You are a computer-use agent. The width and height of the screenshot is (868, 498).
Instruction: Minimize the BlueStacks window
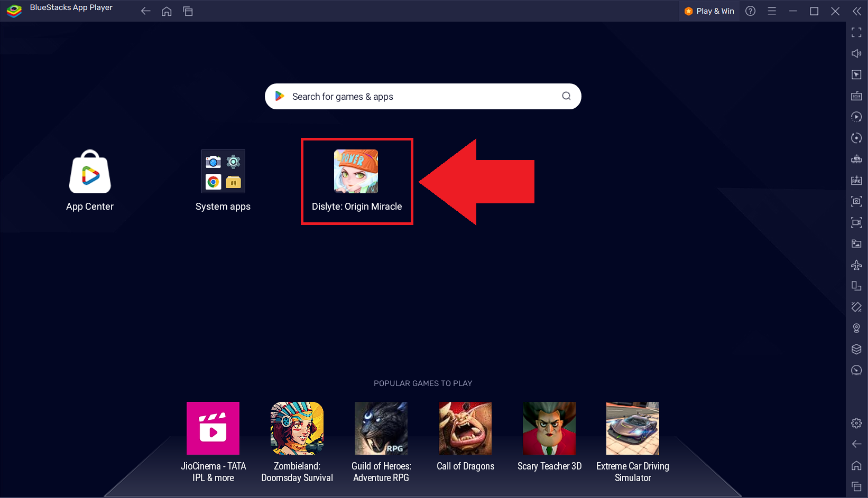coord(793,11)
